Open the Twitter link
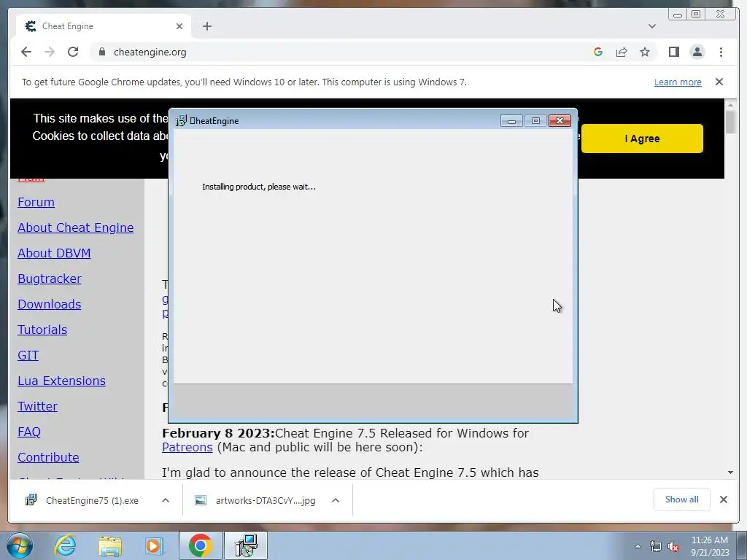 (x=38, y=406)
